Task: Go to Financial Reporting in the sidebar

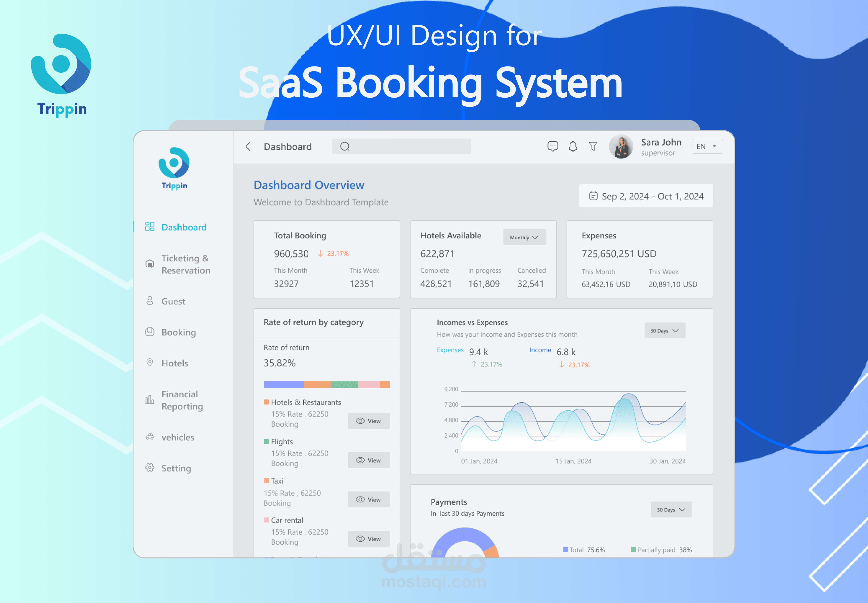Action: pyautogui.click(x=182, y=400)
